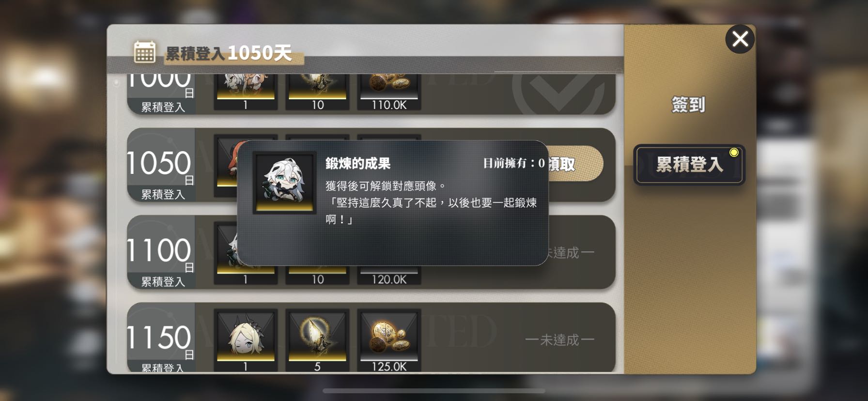Tap the 未達成 status on the 1150-day row
Image resolution: width=868 pixels, height=401 pixels.
click(559, 340)
